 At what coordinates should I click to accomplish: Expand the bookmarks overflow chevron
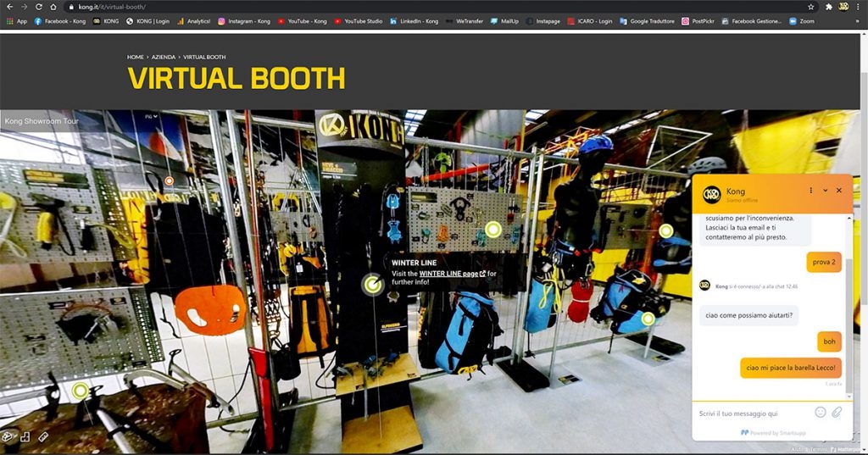pos(860,21)
